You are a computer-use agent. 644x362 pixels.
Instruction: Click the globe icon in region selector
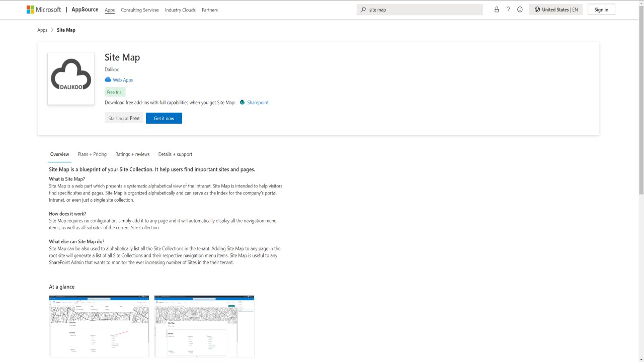pyautogui.click(x=537, y=10)
